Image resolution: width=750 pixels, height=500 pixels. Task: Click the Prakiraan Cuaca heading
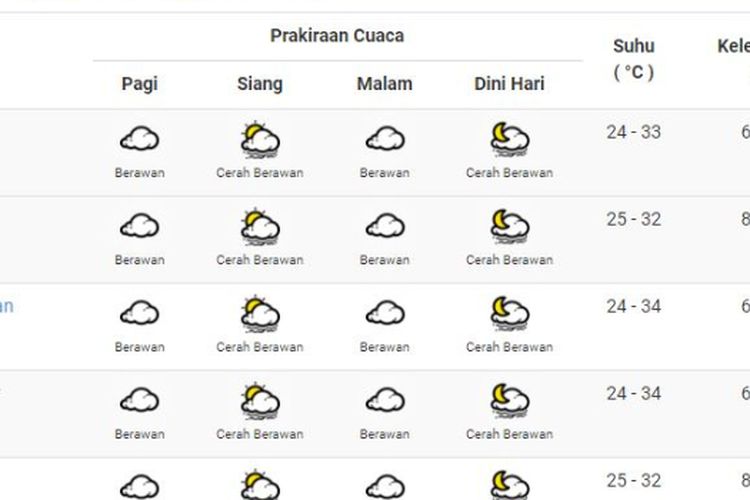337,36
